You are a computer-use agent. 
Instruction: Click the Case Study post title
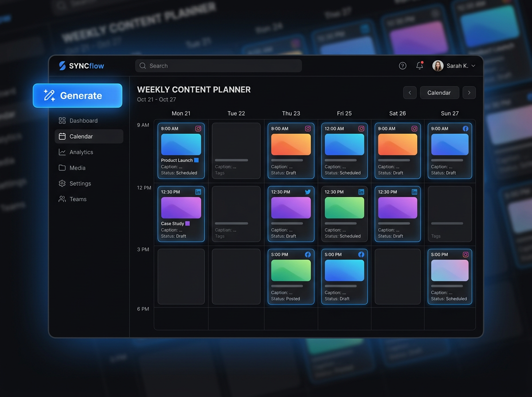(172, 224)
